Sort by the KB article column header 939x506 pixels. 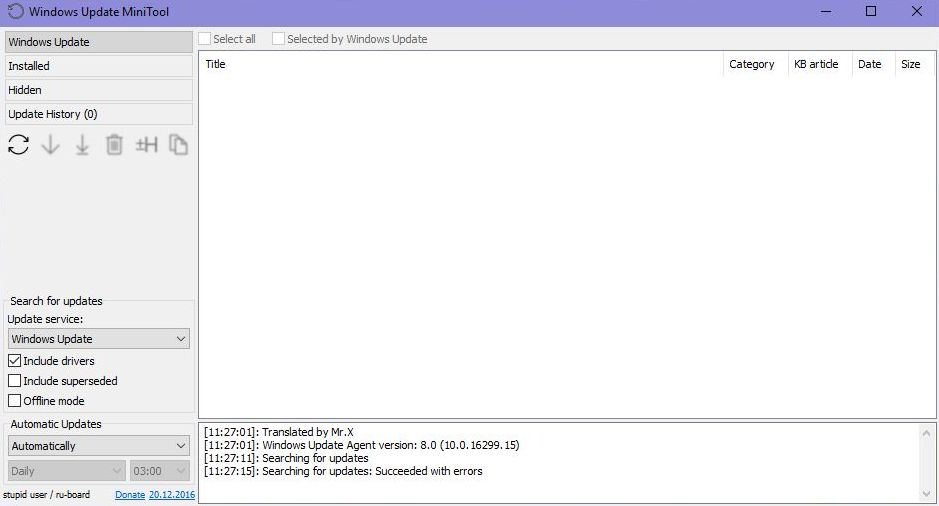[820, 64]
